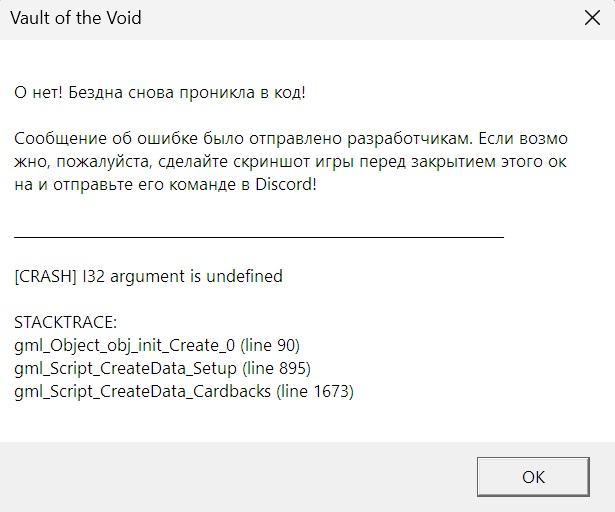Select the gml_Script_CreateData_Cardbacks stack entry
Image resolution: width=615 pixels, height=512 pixels.
[x=143, y=392]
